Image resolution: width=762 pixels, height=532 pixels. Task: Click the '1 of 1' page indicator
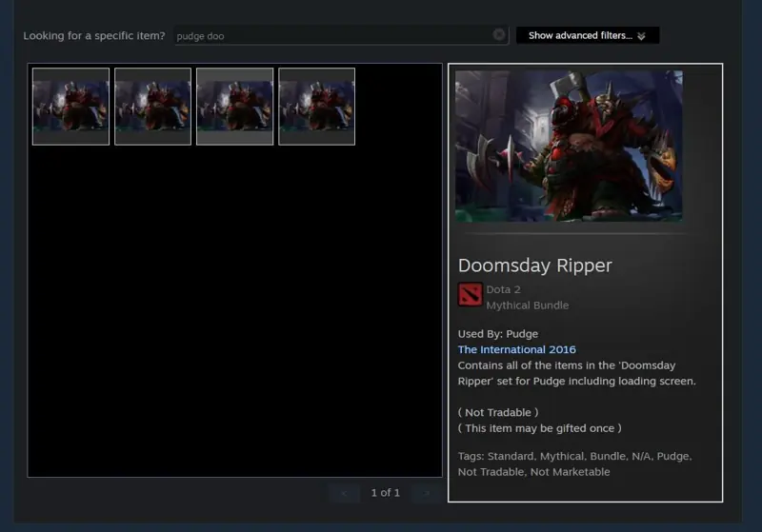point(386,493)
